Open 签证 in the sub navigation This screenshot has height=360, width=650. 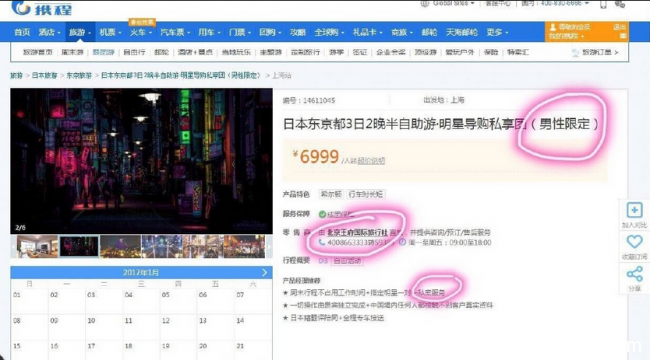pyautogui.click(x=359, y=52)
